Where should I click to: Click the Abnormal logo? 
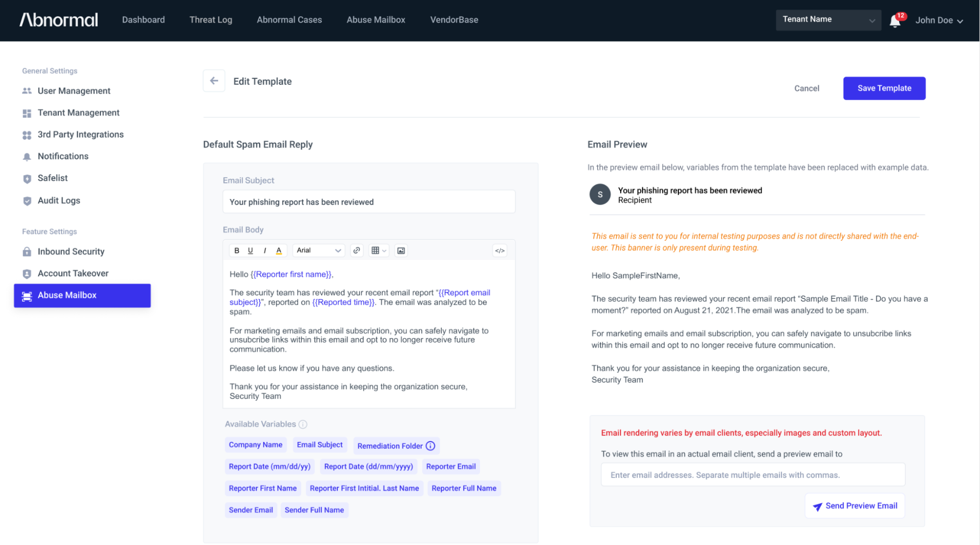click(x=58, y=20)
